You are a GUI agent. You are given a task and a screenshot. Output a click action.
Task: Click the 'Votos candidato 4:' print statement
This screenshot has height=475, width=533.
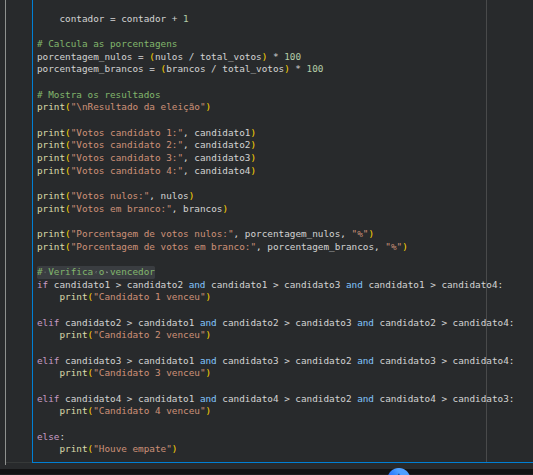(146, 171)
